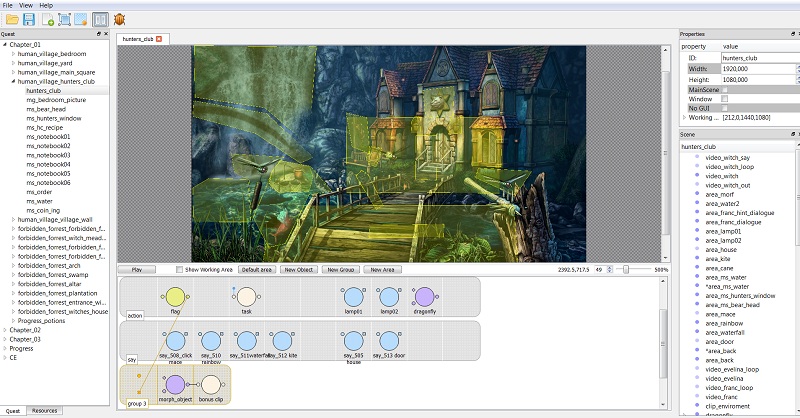Click the Width value field
The width and height of the screenshot is (800, 418).
click(759, 68)
